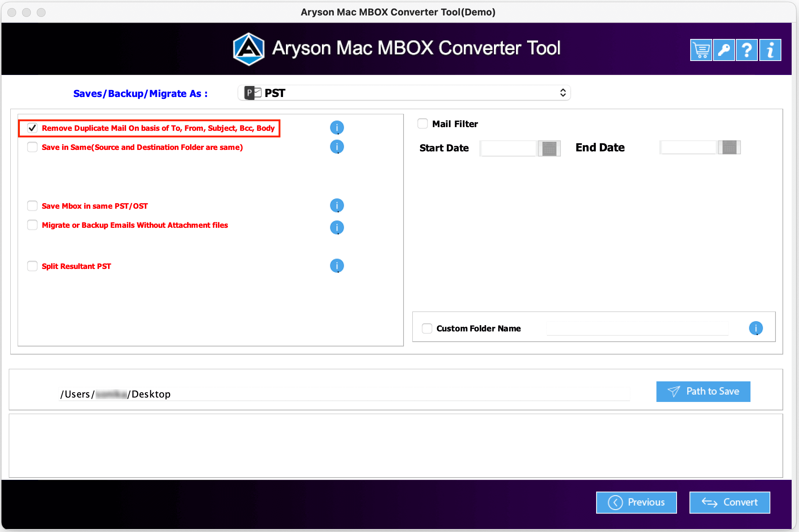This screenshot has width=799, height=532.
Task: Click the End Date input field
Action: coord(689,147)
